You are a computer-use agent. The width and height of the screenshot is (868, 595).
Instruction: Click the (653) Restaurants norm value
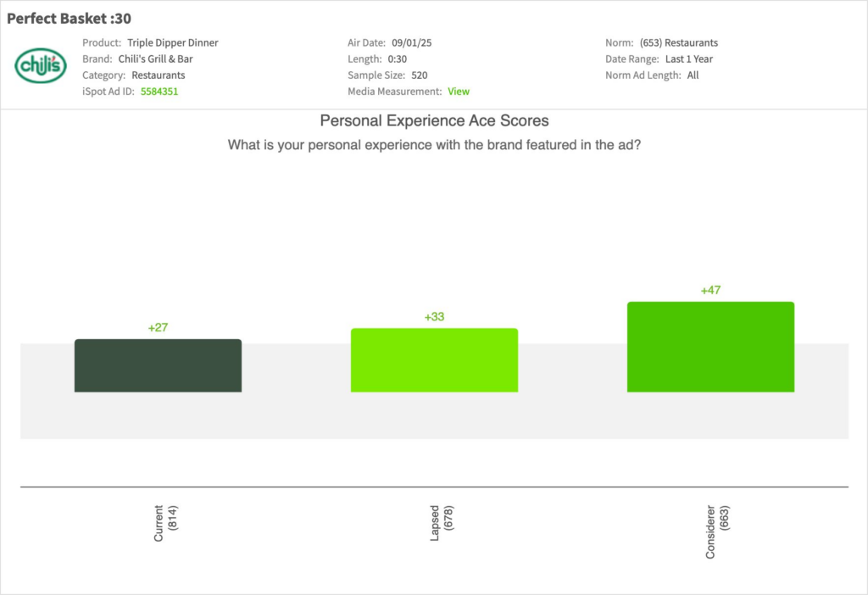[x=679, y=42]
